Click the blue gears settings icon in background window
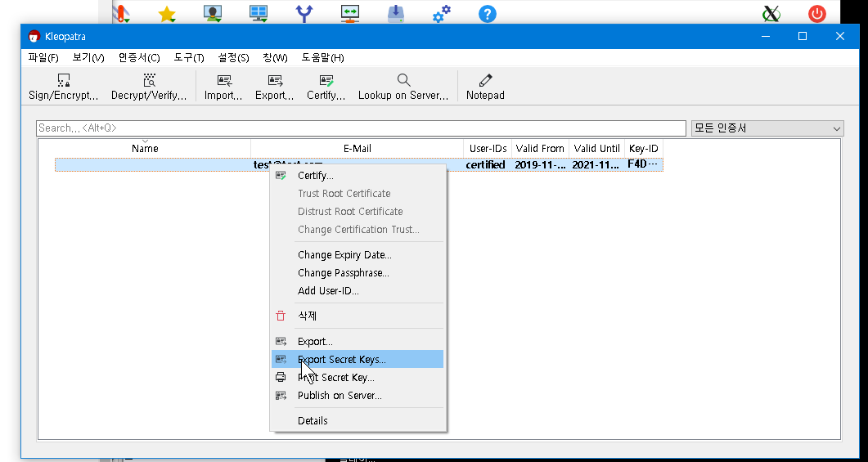This screenshot has height=462, width=868. (442, 13)
